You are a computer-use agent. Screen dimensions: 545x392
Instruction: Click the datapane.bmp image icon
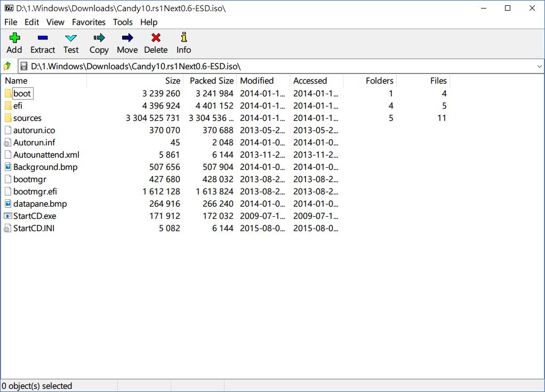pyautogui.click(x=8, y=203)
